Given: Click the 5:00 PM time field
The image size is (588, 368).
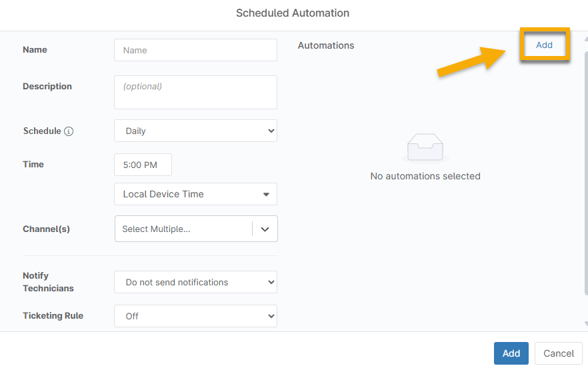Looking at the screenshot, I should click(x=143, y=165).
